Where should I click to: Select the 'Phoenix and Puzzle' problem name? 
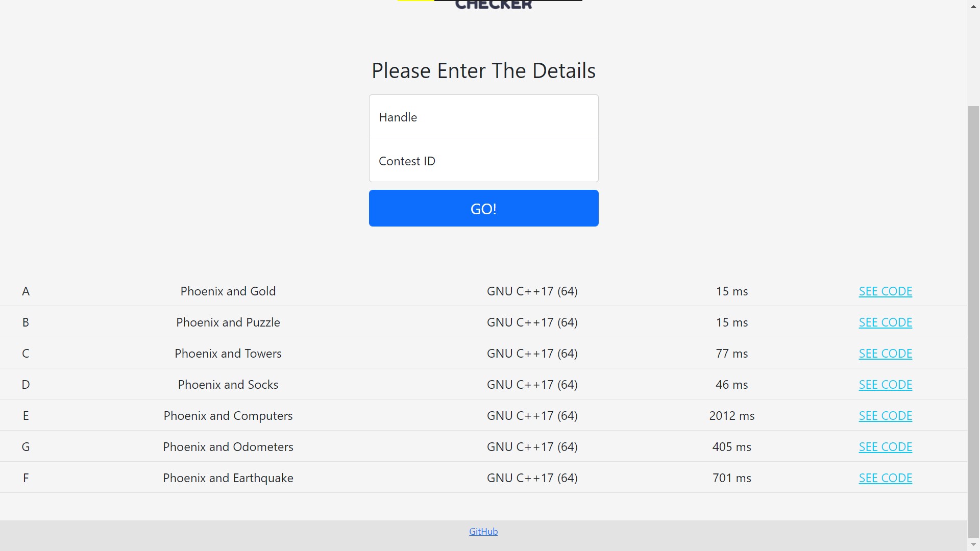(x=228, y=322)
